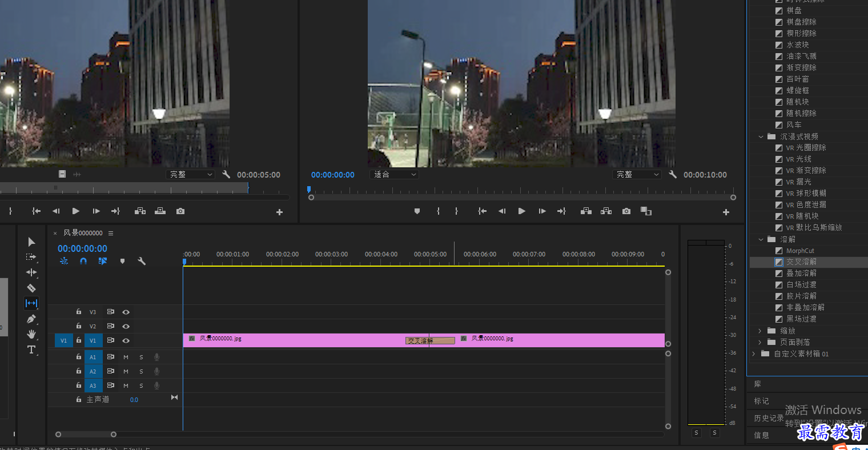Go to Out point in Program monitor
This screenshot has height=450, width=868.
click(x=562, y=211)
